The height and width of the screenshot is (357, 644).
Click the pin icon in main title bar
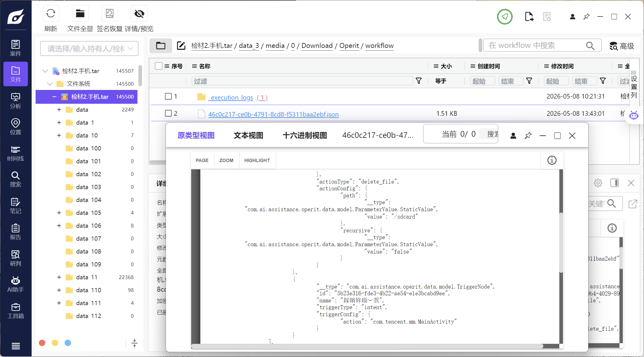586,17
